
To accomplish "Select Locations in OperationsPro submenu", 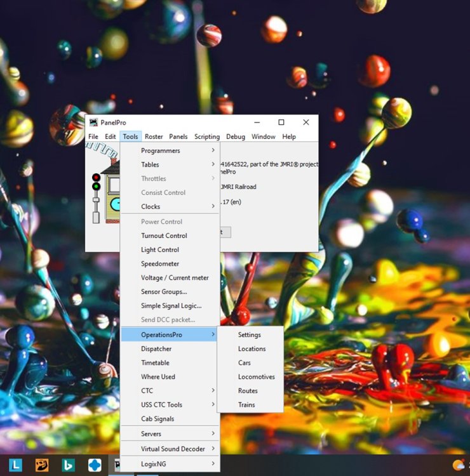I will point(252,348).
